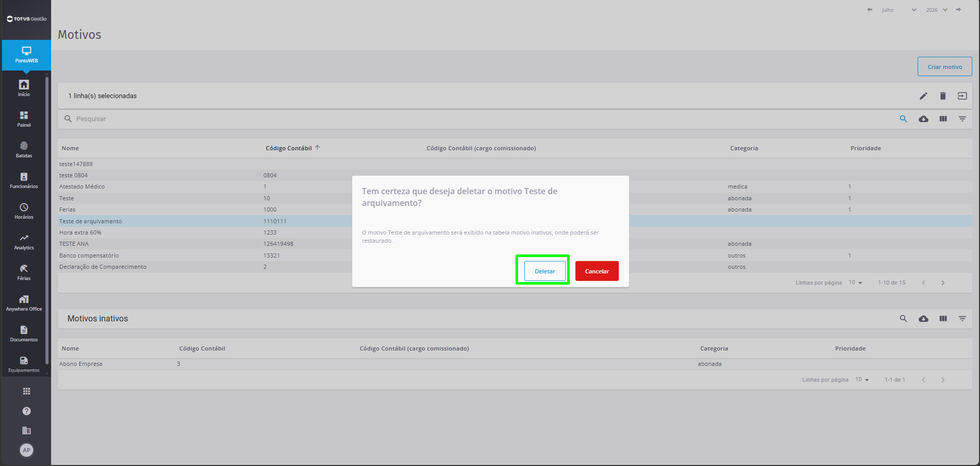Go to previous month with left arrow
980x466 pixels.
point(870,10)
